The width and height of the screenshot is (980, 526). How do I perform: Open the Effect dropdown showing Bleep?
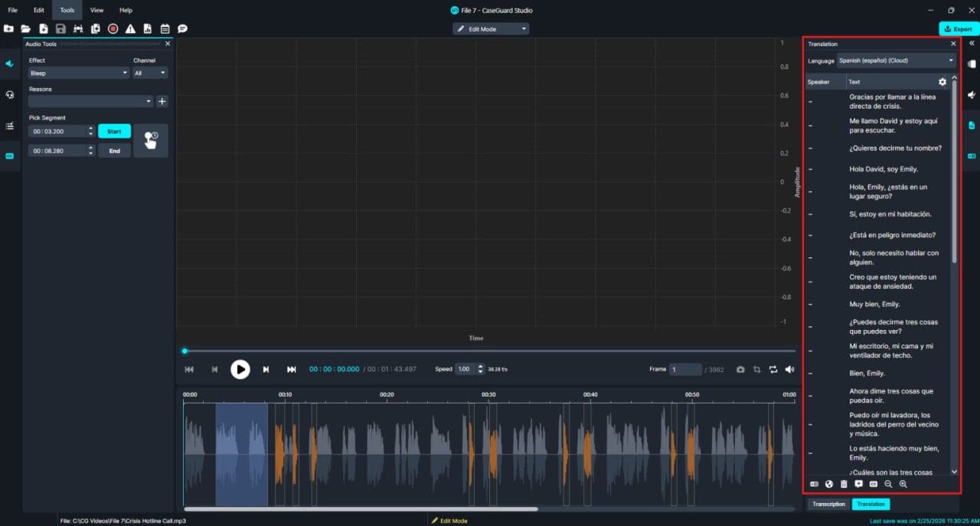(x=79, y=73)
